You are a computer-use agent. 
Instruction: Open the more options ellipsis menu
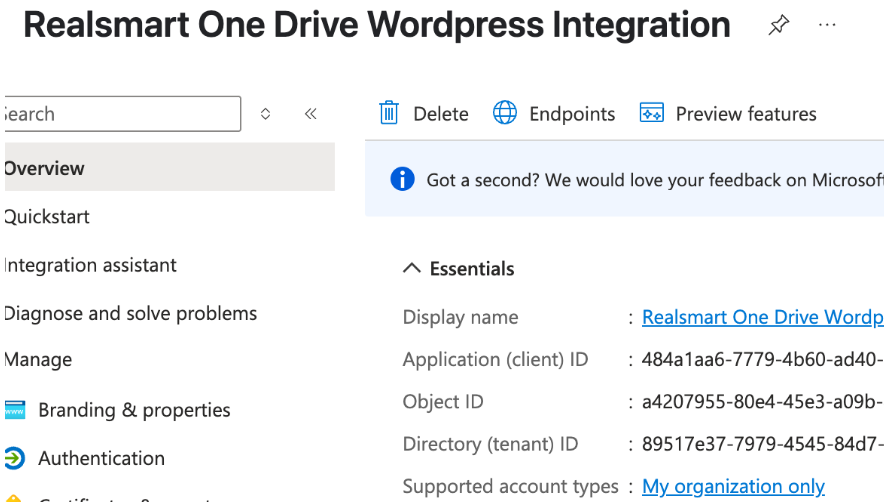point(827,26)
